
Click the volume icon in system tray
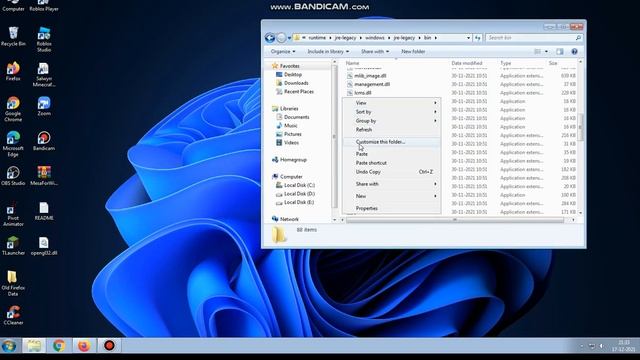602,346
